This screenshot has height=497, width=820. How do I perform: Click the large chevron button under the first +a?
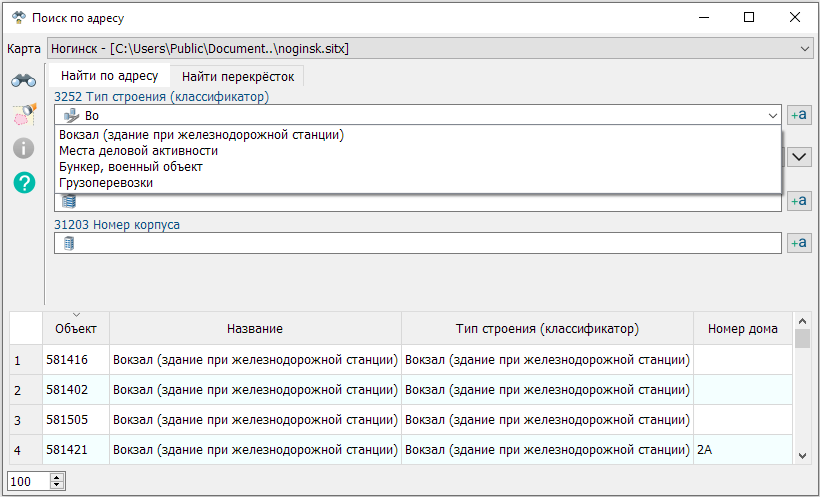799,157
